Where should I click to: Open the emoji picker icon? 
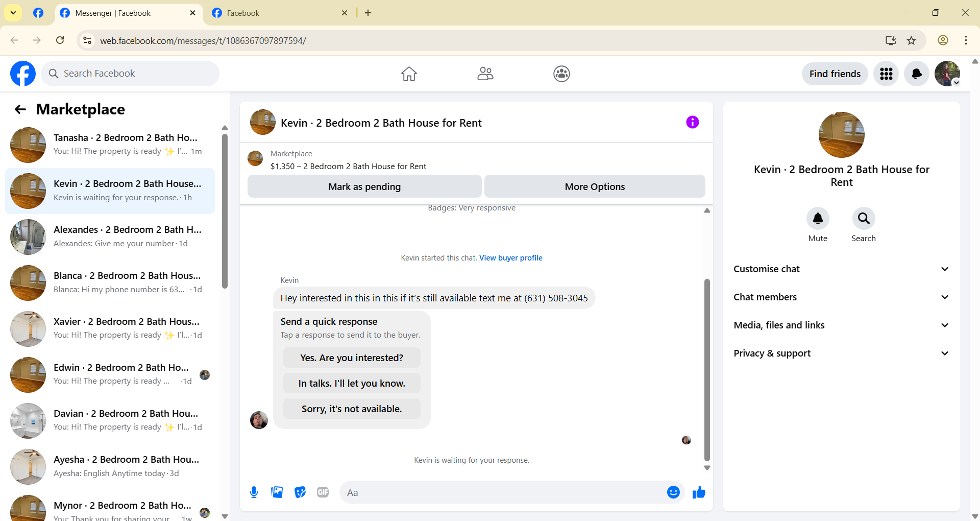click(673, 492)
